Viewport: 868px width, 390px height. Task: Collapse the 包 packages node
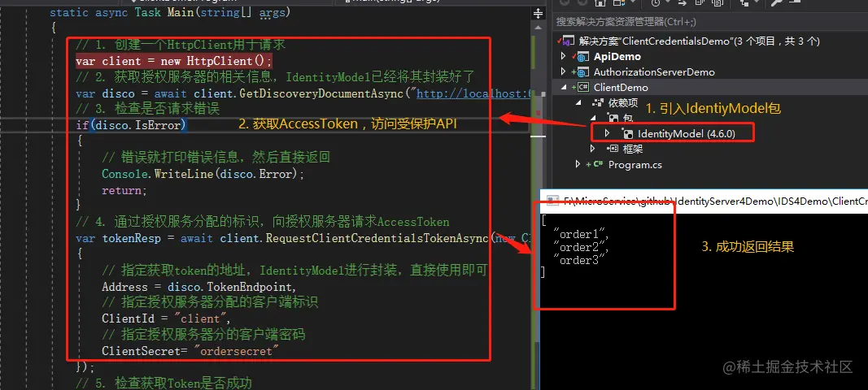595,118
